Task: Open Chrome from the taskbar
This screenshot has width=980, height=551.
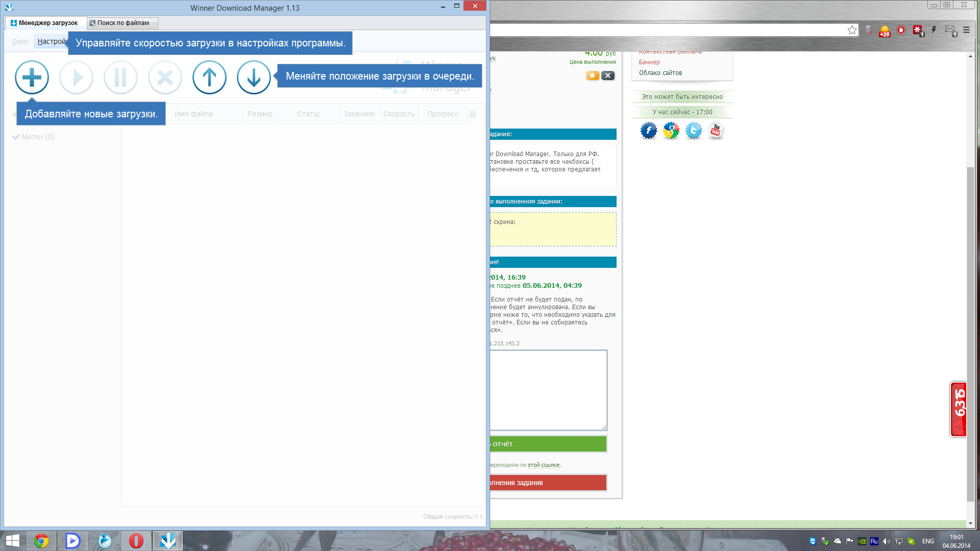Action: pyautogui.click(x=41, y=541)
